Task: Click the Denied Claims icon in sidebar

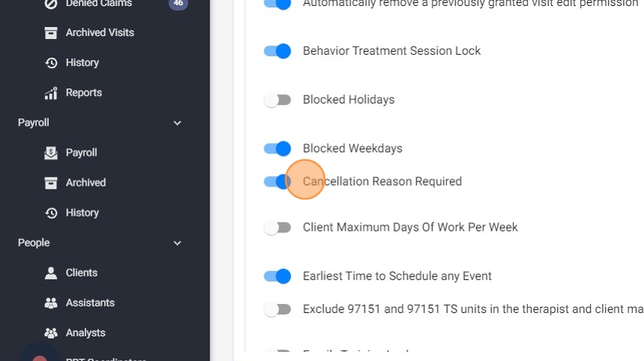Action: 51,4
